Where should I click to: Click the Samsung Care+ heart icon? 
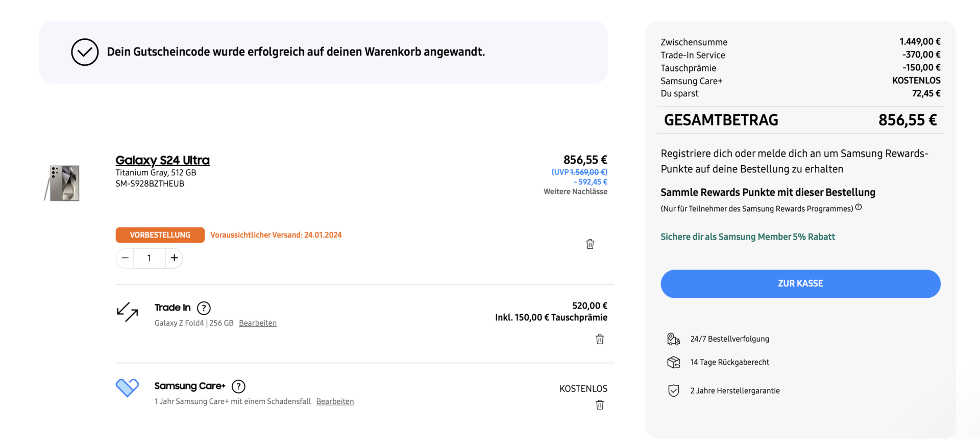[127, 388]
